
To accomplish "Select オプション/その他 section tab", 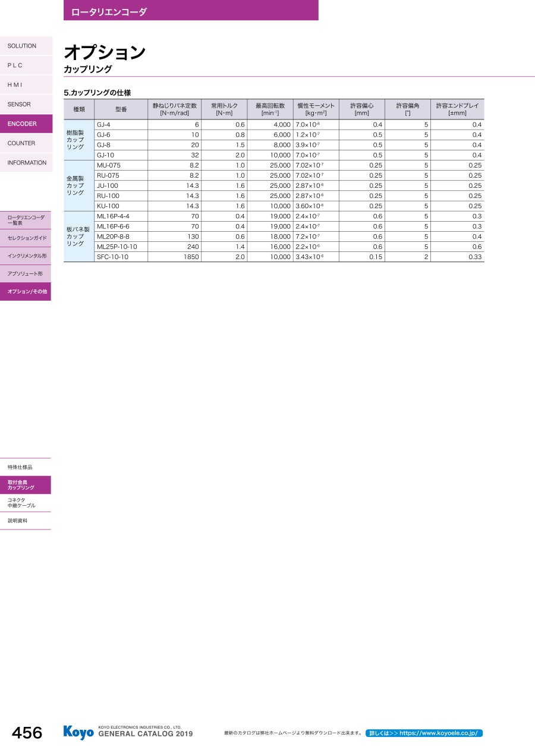I will click(x=26, y=291).
